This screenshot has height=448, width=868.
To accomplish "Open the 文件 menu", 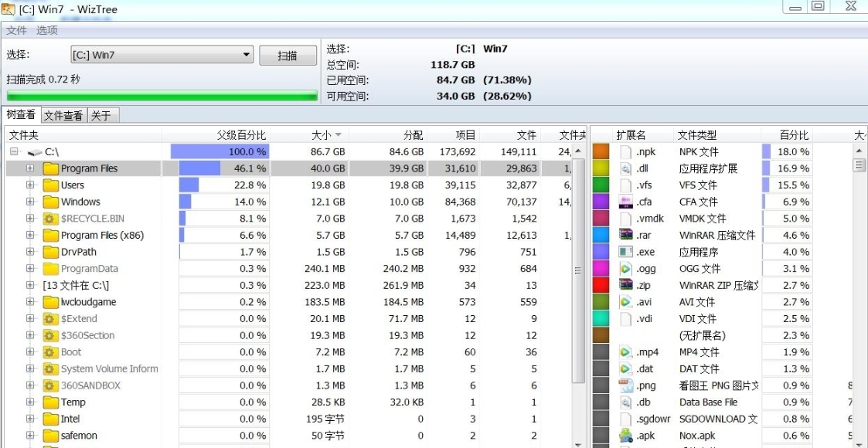I will tap(16, 30).
